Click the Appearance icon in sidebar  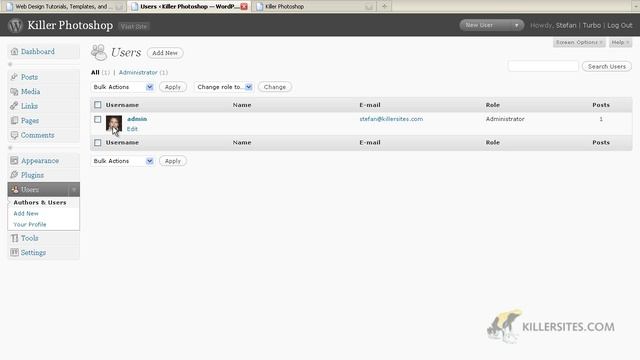point(14,160)
